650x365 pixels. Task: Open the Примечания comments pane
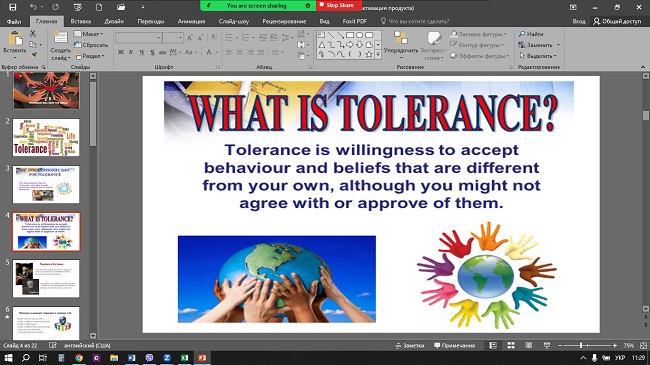454,346
